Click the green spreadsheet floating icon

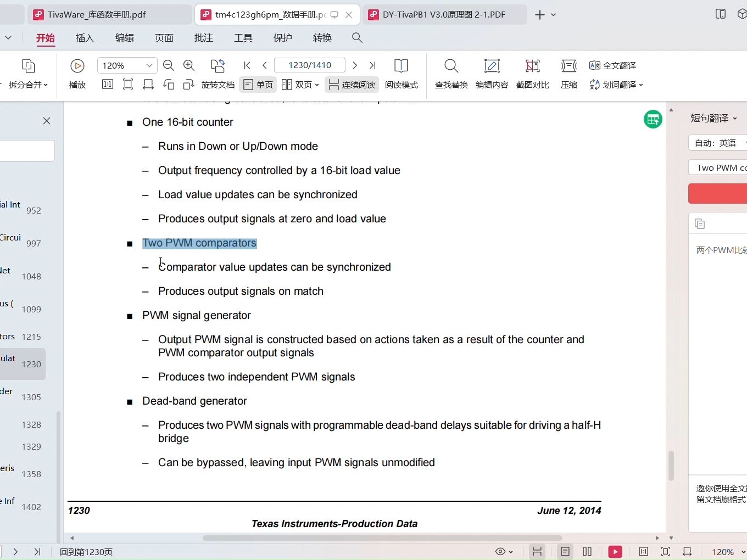[x=653, y=119]
